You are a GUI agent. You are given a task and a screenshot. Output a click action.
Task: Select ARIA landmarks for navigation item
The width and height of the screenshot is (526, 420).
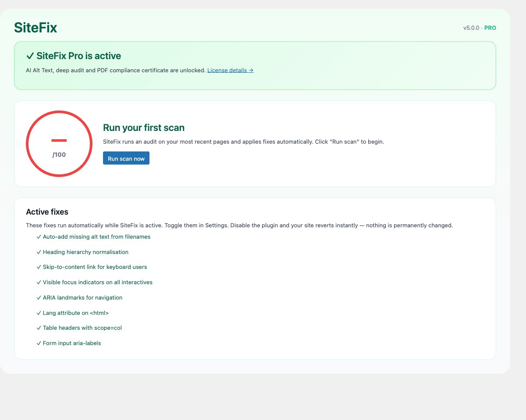[79, 297]
